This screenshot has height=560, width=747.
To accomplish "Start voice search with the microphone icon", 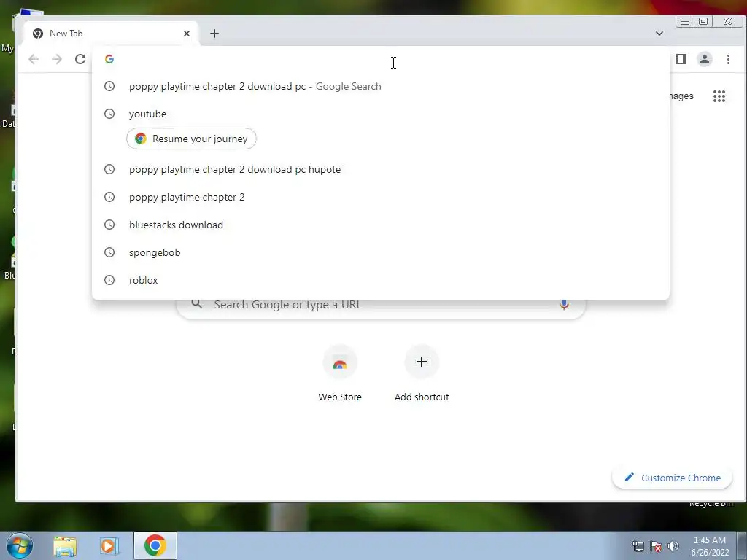I will click(564, 304).
